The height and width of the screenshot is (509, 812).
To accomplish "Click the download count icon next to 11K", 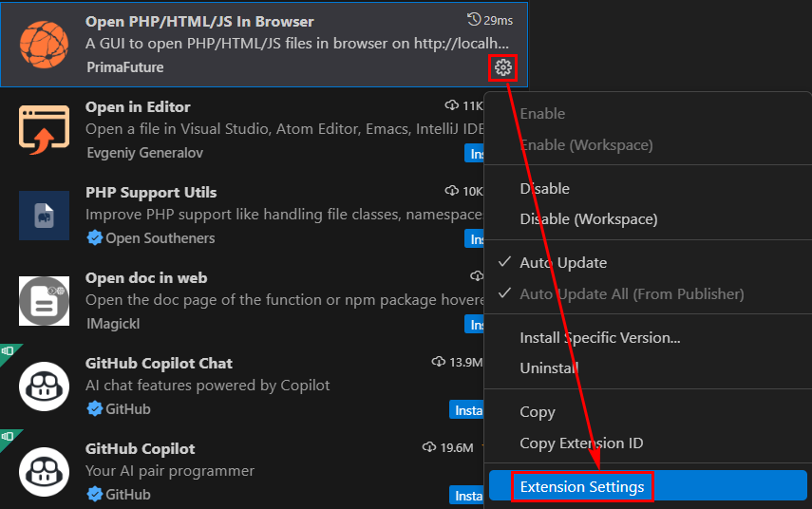I will [x=451, y=105].
